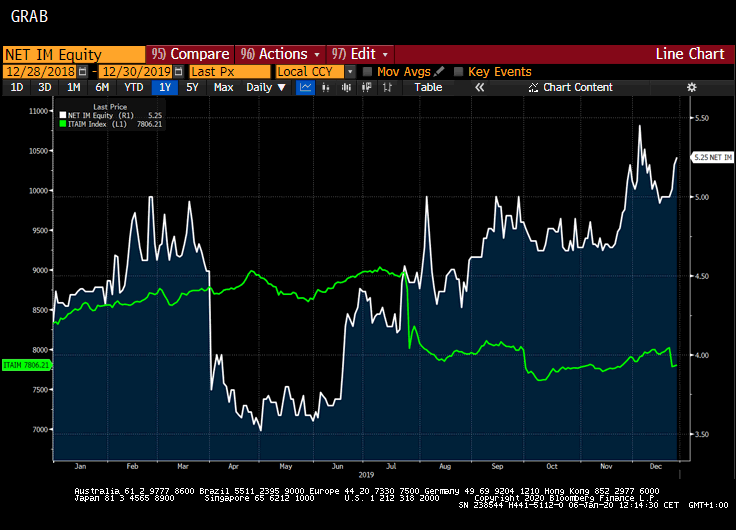Switch to Table view
The height and width of the screenshot is (530, 736).
(x=428, y=88)
